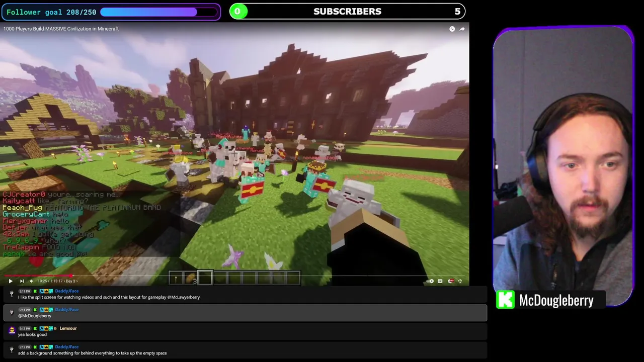Click the avatar beside the split-screen message
Image resolution: width=644 pixels, height=362 pixels.
[x=12, y=293]
